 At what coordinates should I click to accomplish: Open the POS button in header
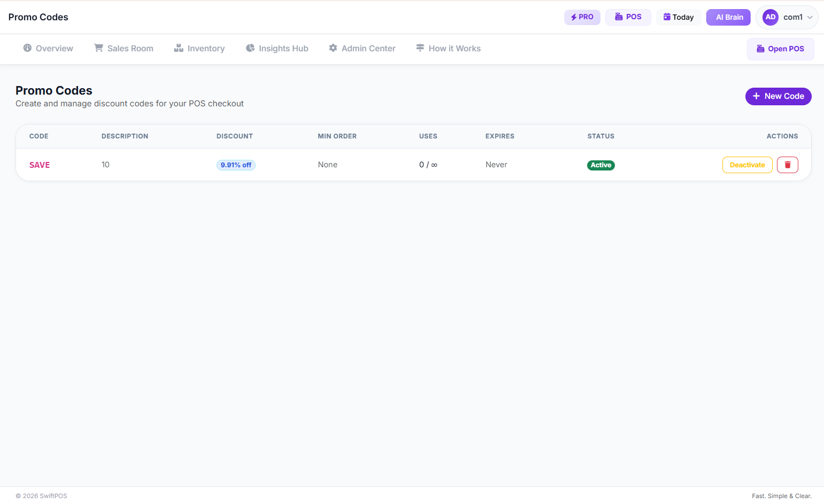(628, 17)
